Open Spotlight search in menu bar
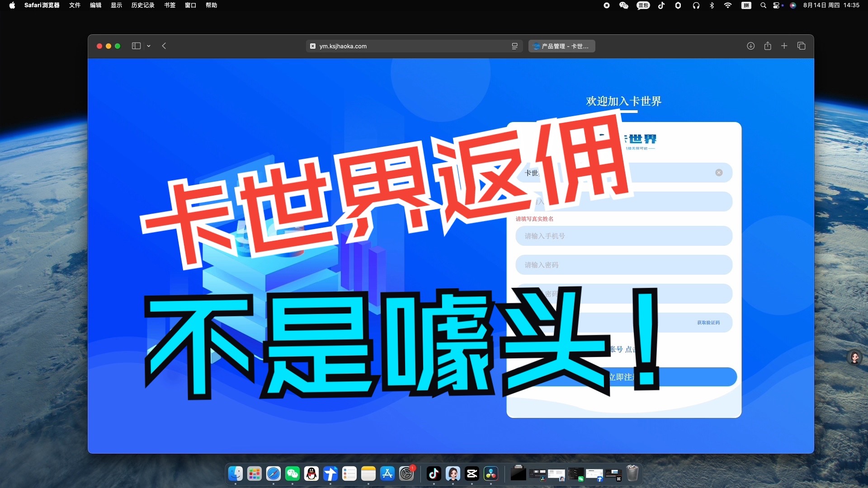 coord(763,5)
